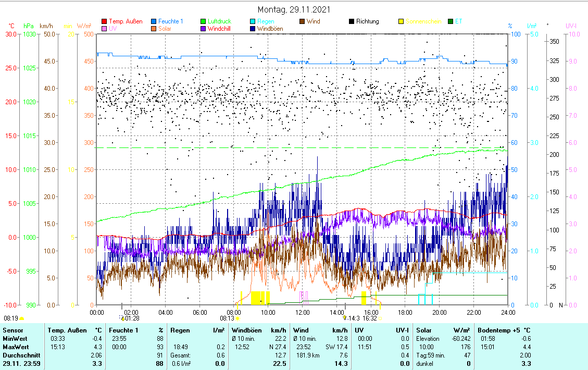Click the cyan l/m² axis unit label

(x=532, y=26)
